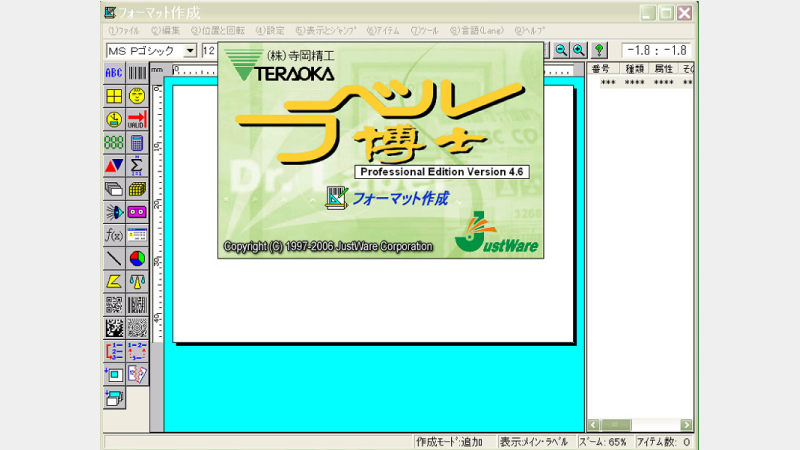The image size is (800, 450).
Task: Select the Sigma summation tool
Action: [137, 166]
